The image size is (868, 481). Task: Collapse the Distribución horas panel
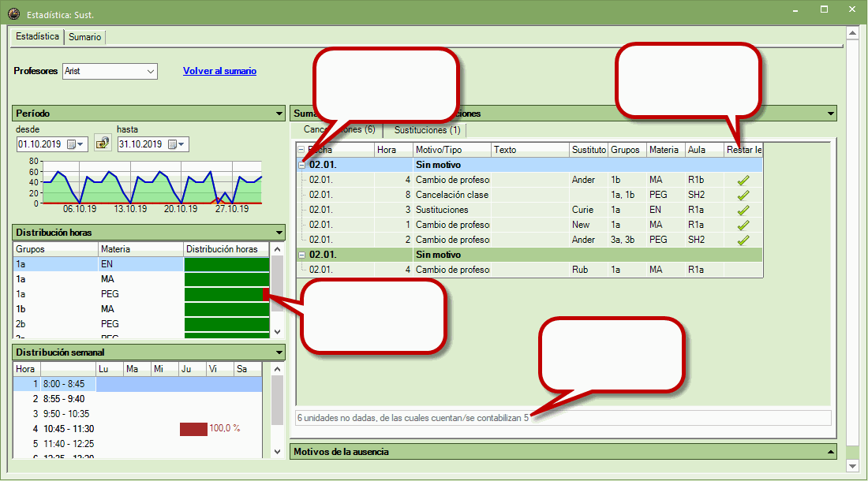coord(279,232)
